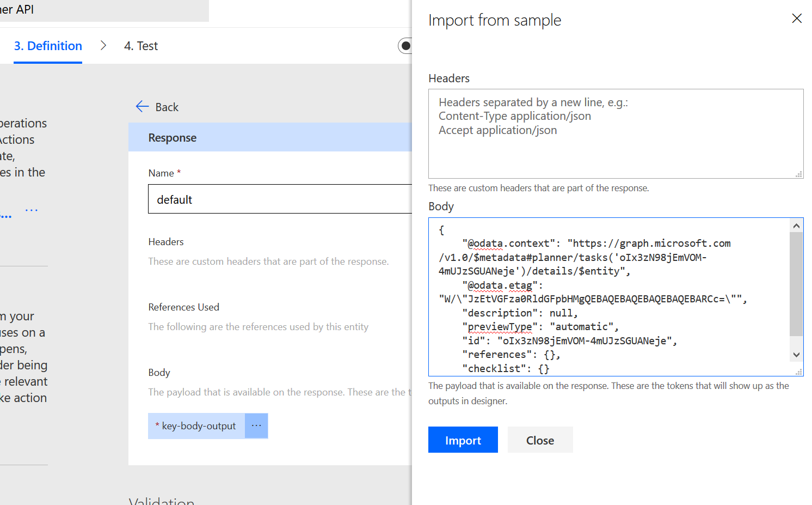Click the ellipsis icon in the left sidebar
The height and width of the screenshot is (505, 812).
click(x=32, y=210)
